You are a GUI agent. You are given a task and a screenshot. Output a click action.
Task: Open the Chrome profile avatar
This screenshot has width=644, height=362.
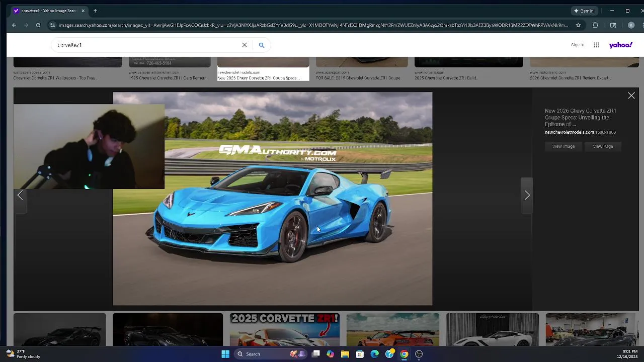[x=631, y=25]
